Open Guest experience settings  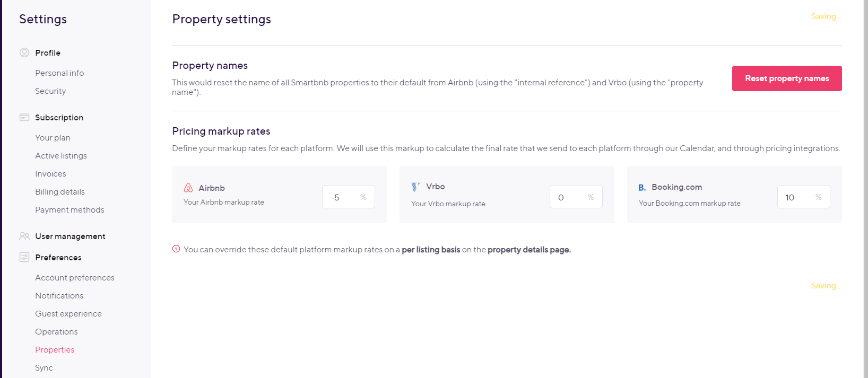68,313
